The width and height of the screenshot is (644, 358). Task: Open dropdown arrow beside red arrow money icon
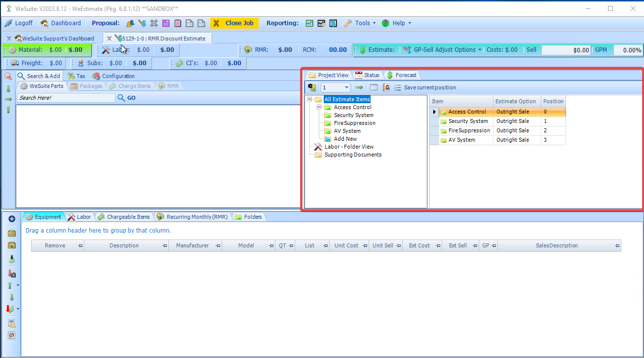pyautogui.click(x=18, y=309)
